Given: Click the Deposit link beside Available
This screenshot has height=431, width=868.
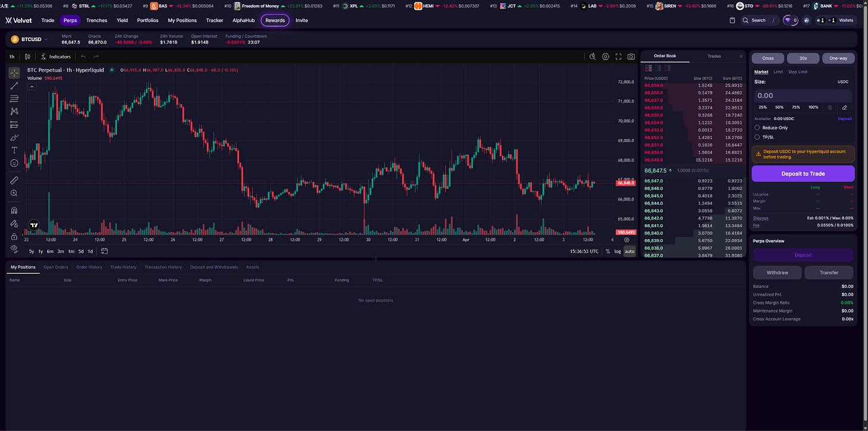Looking at the screenshot, I should coord(845,119).
